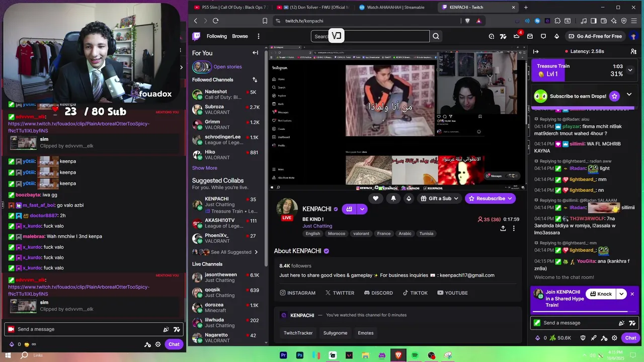Viewport: 644px width, 362px height.
Task: Expand the Subscribe to earn Drops banner
Action: (x=629, y=95)
